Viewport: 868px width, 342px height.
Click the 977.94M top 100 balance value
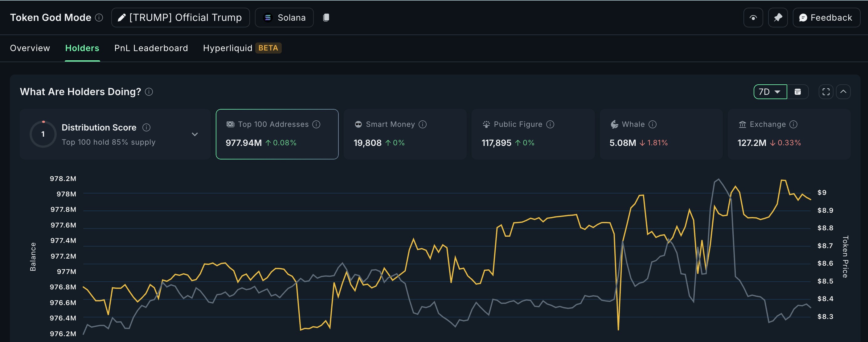coord(244,143)
